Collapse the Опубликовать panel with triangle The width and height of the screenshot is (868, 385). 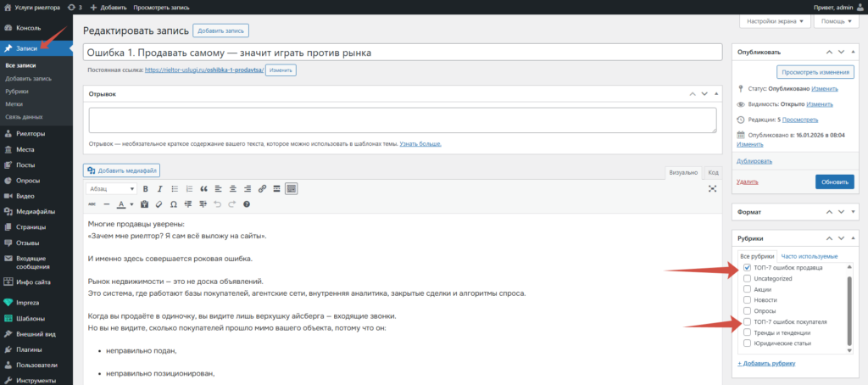click(854, 52)
